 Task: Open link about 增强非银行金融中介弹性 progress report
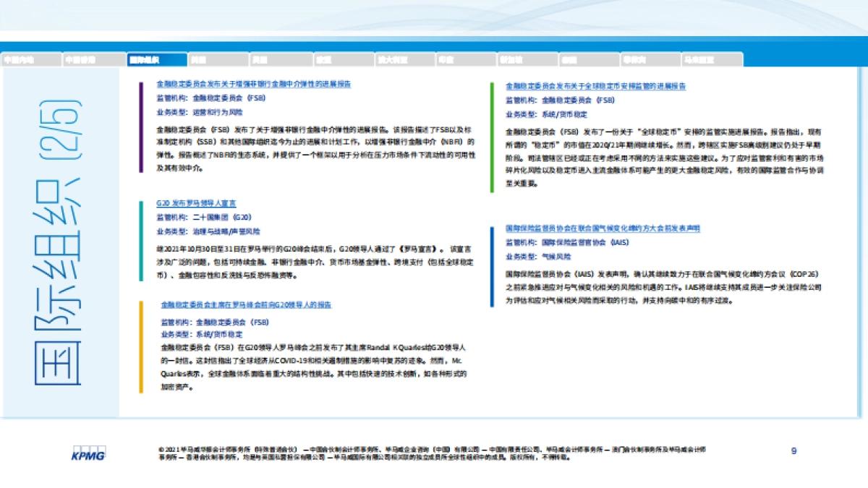click(x=253, y=82)
